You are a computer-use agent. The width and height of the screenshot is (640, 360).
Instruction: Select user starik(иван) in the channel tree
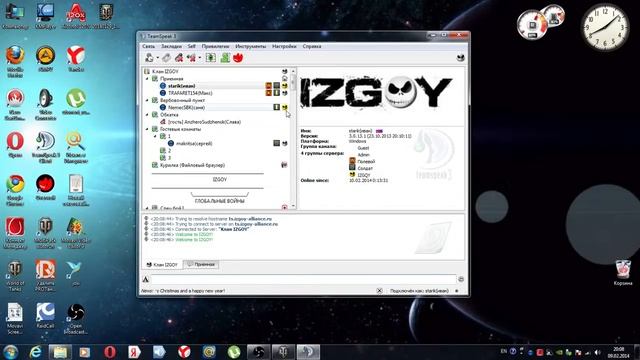pyautogui.click(x=182, y=86)
